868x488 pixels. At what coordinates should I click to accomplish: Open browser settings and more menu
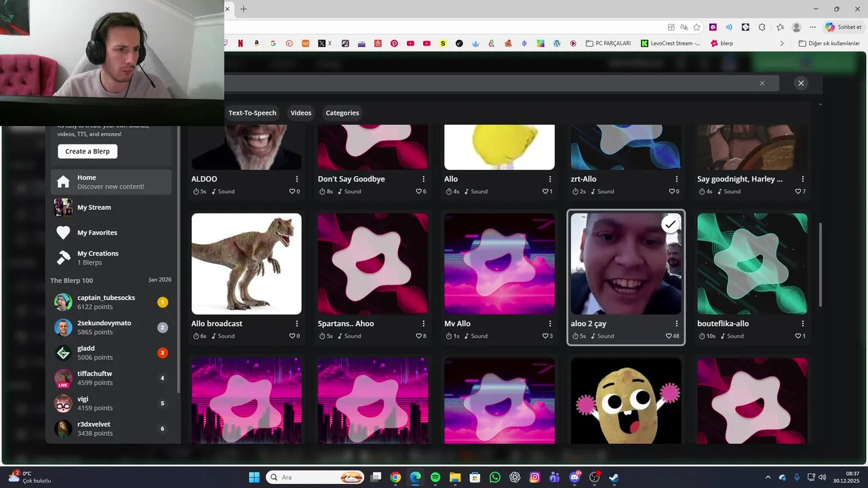pos(812,27)
